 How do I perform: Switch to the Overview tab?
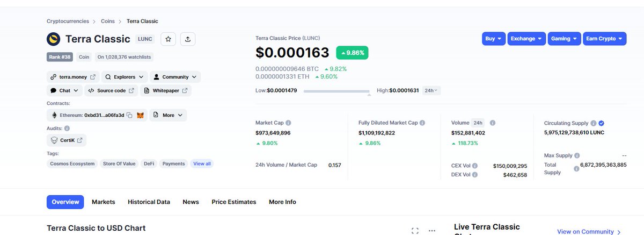(x=65, y=202)
